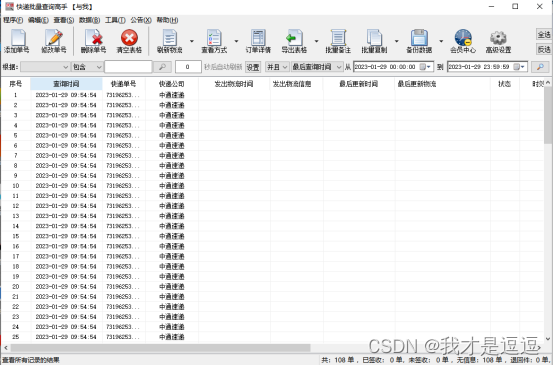
Task: Open the 编辑(E) menu
Action: pyautogui.click(x=38, y=20)
